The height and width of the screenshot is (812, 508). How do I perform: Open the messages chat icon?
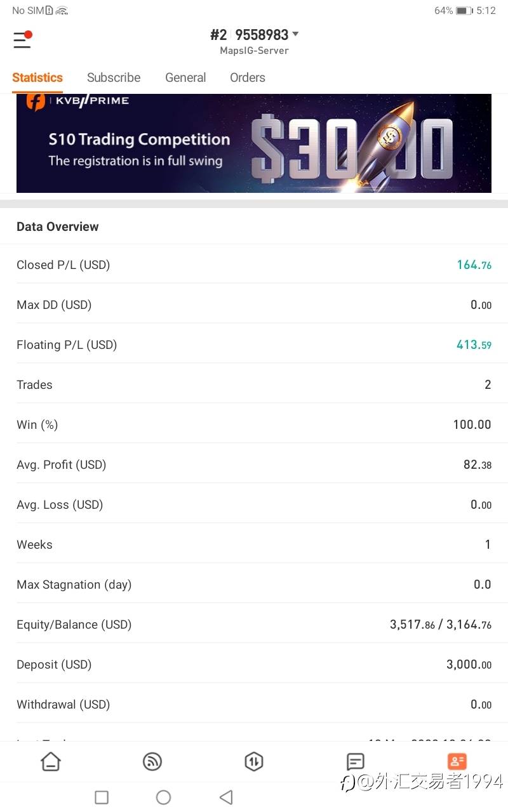pyautogui.click(x=356, y=761)
